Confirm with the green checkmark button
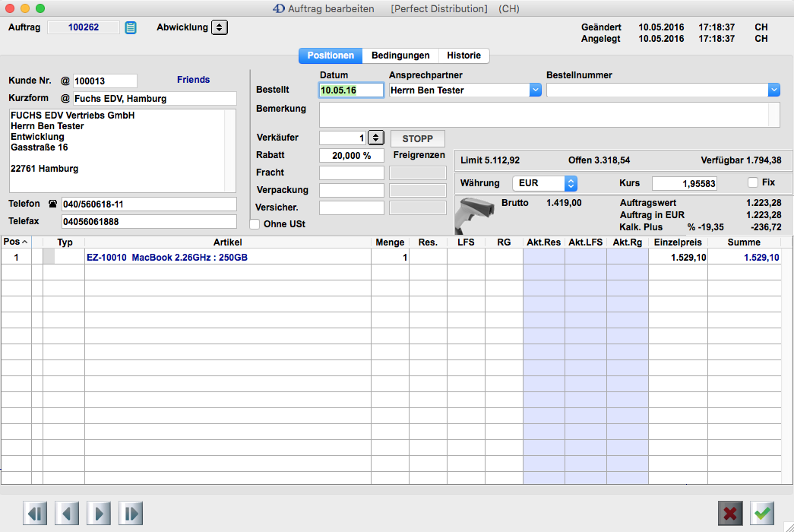The height and width of the screenshot is (532, 794). coord(762,513)
